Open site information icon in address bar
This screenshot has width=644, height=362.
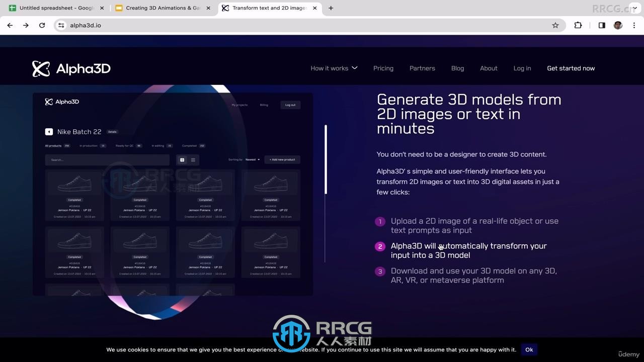tap(61, 25)
